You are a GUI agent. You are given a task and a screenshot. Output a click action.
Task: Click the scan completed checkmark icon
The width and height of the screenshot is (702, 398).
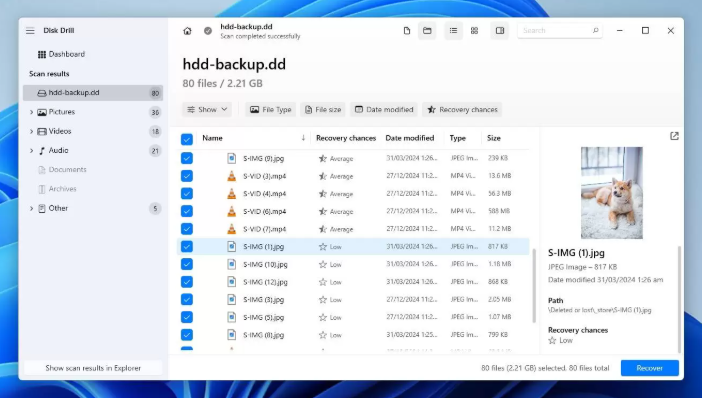pos(208,31)
